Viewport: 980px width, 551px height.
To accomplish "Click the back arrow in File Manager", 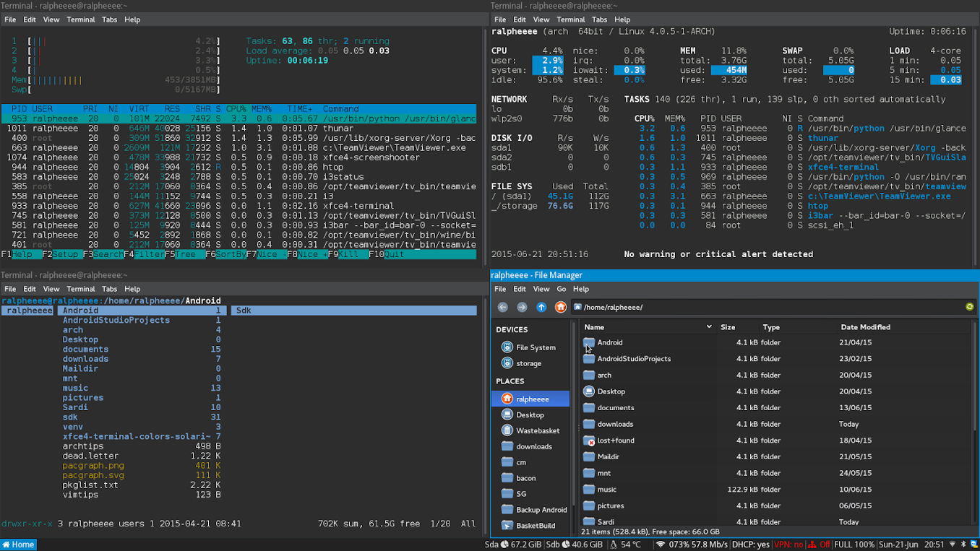I will [x=503, y=307].
